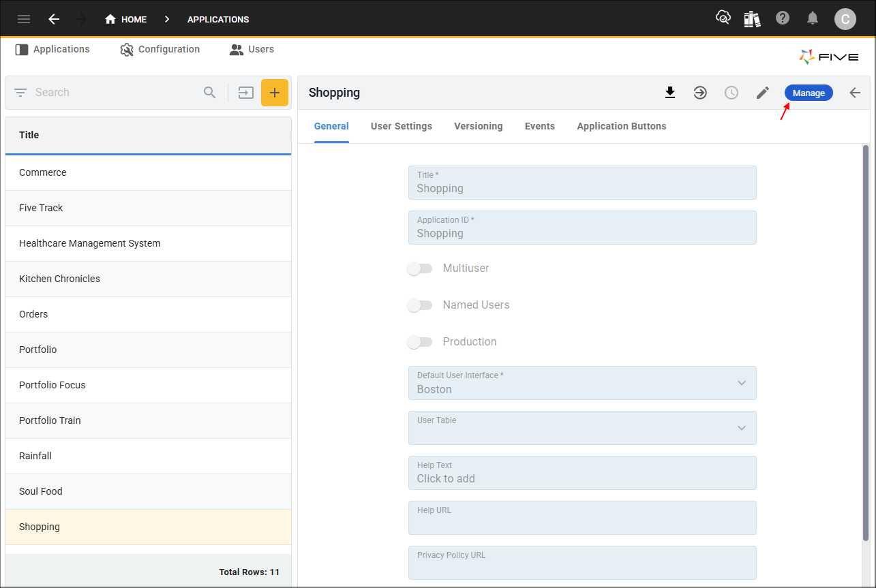The width and height of the screenshot is (876, 588).
Task: Click the add new application plus button
Action: click(x=275, y=93)
